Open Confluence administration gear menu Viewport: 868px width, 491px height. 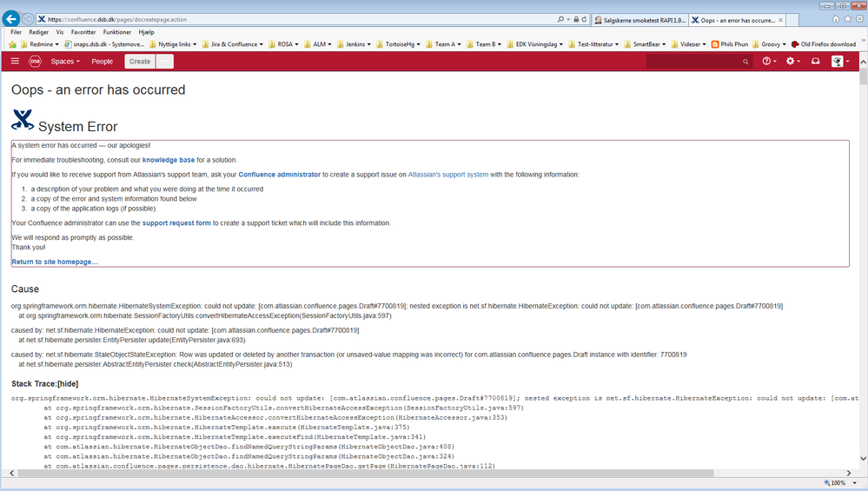[x=793, y=62]
